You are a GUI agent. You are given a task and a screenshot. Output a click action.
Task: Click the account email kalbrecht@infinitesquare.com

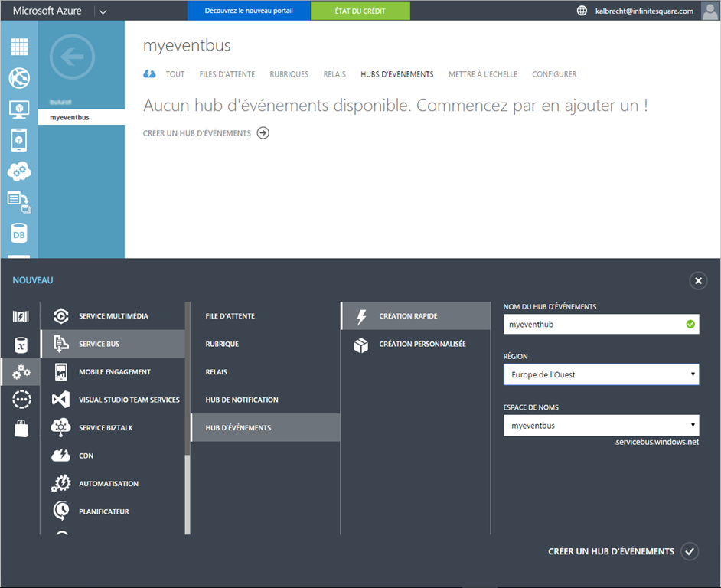(x=644, y=11)
